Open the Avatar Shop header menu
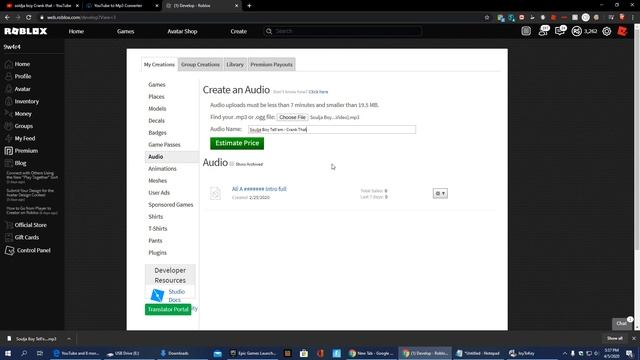The image size is (640, 360). [182, 31]
